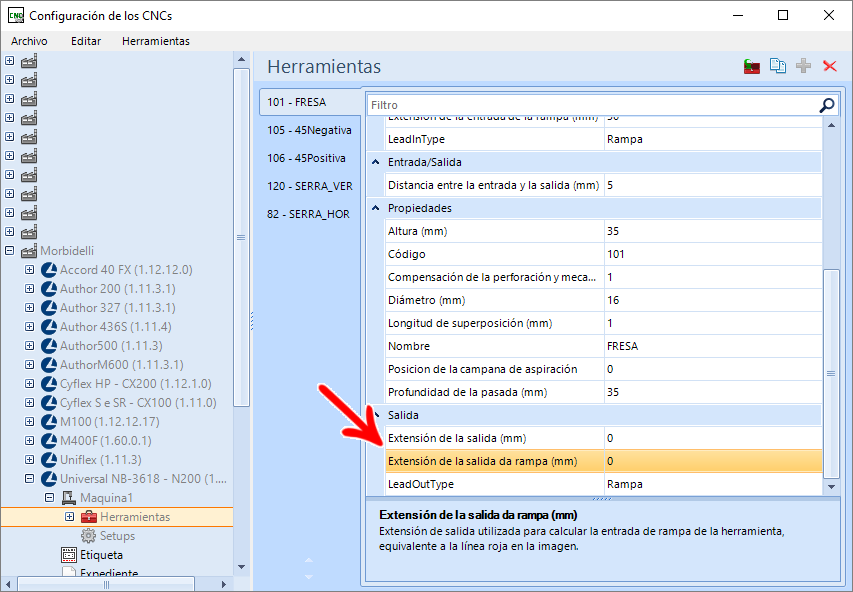
Task: Collapse the Entrada/Salida property group
Action: (375, 162)
